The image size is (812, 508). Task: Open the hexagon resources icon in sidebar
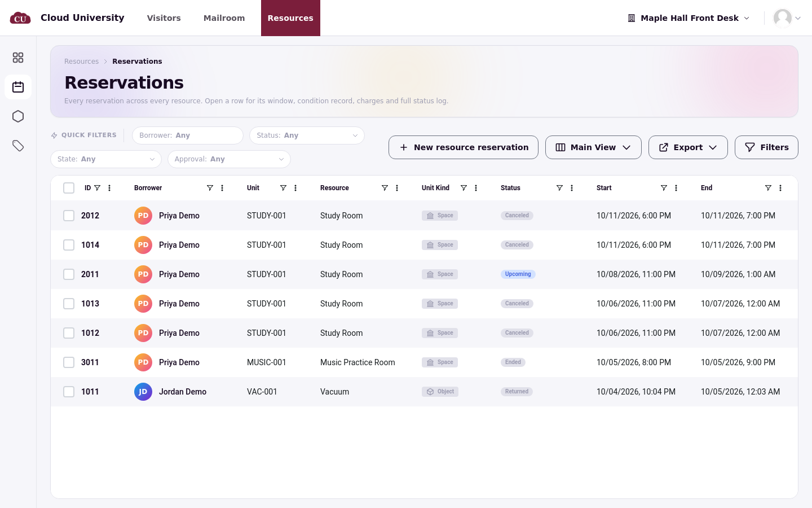point(18,116)
